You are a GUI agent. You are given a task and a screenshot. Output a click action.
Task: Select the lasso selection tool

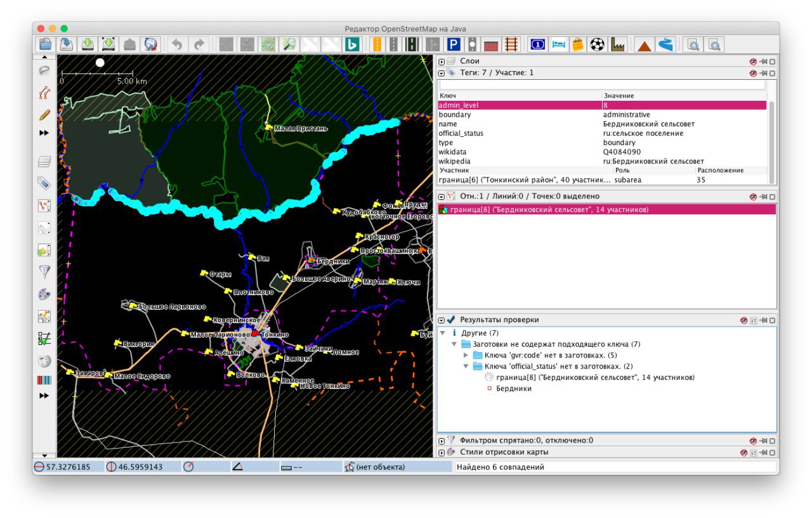(44, 70)
